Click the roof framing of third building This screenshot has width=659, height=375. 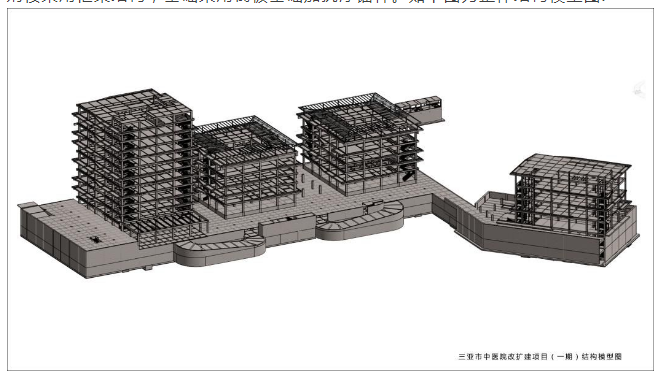[359, 111]
